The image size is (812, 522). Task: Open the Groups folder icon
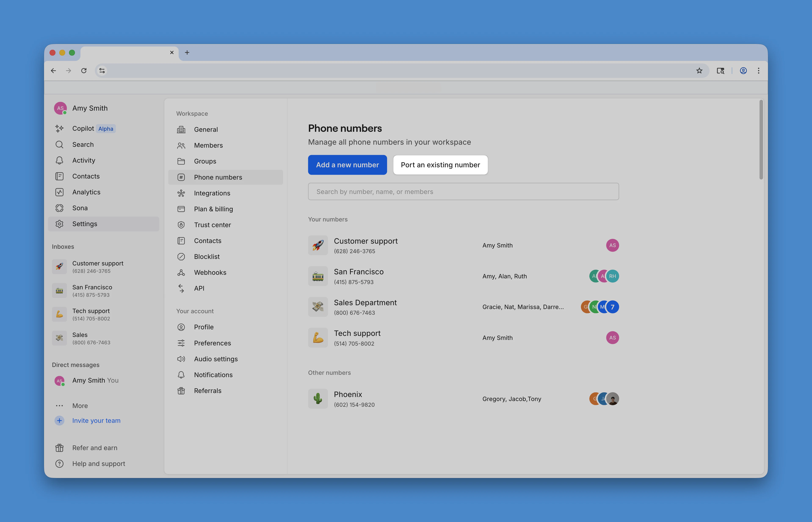[181, 161]
